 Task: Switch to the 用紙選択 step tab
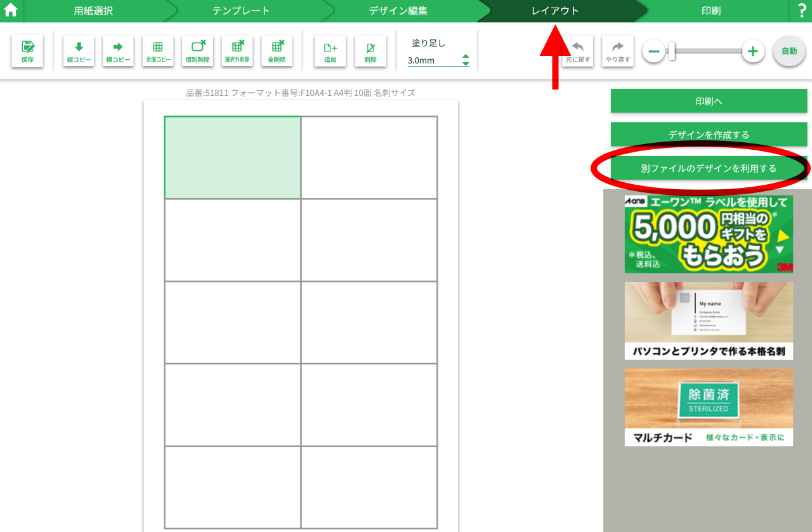(93, 11)
